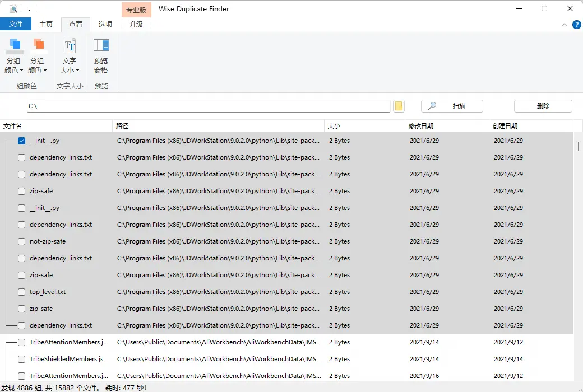Collapse the ribbon with the chevron
Image resolution: width=583 pixels, height=392 pixels.
564,25
